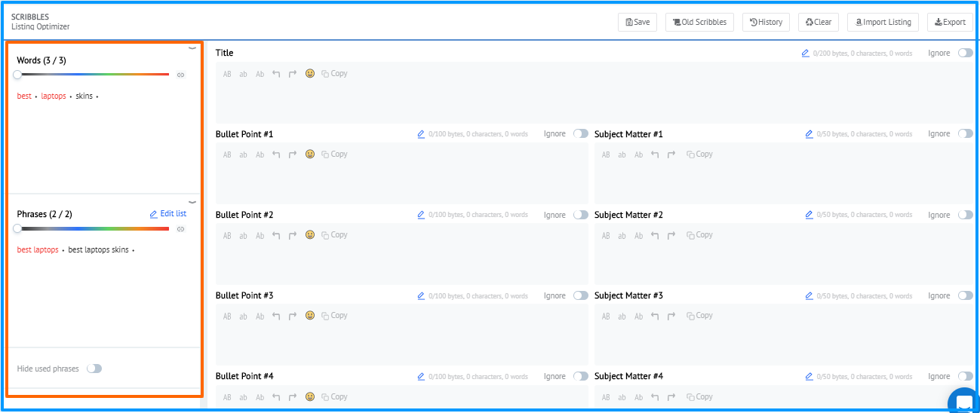Viewport: 980px width, 413px height.
Task: Click the pencil icon beside Subject Matter #2
Action: 809,215
